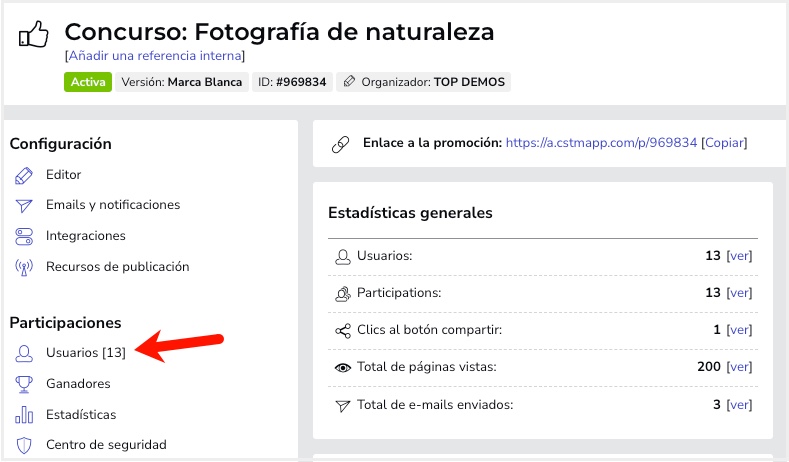This screenshot has height=462, width=789.
Task: Copy the promotion link with Copiar
Action: pos(724,143)
